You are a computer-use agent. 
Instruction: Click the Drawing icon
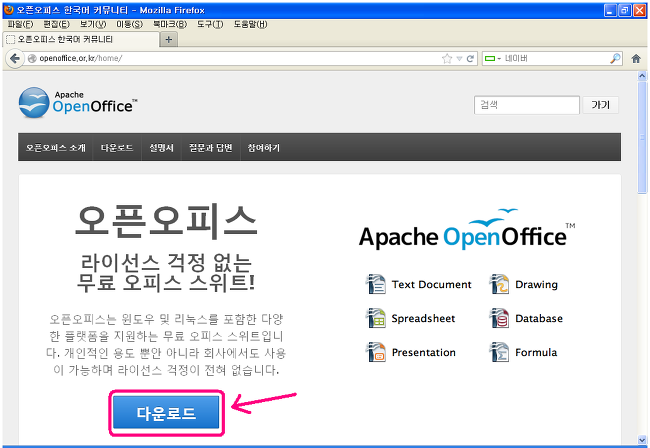pos(499,284)
